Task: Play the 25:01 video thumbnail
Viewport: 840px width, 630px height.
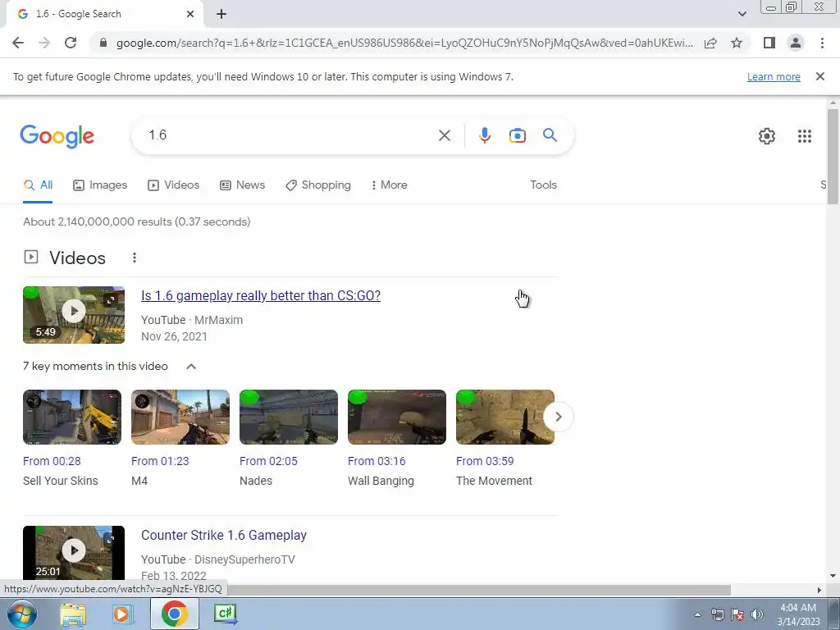Action: tap(73, 552)
